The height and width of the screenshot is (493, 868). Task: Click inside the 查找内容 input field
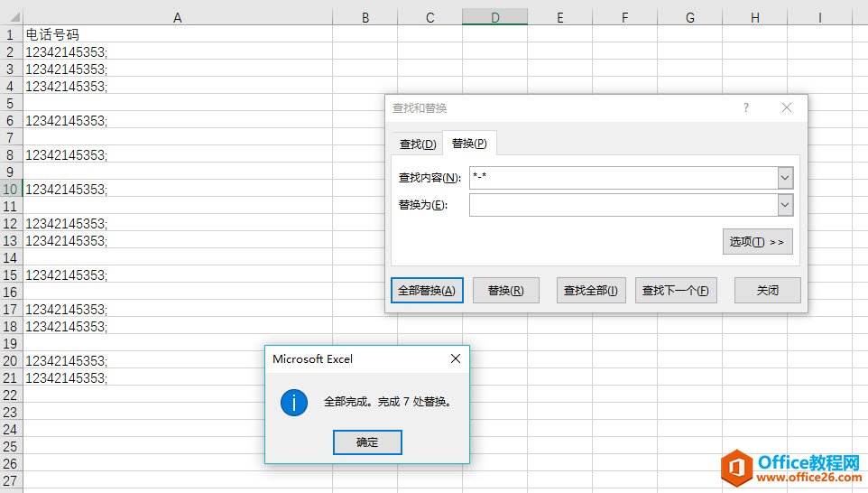(623, 178)
